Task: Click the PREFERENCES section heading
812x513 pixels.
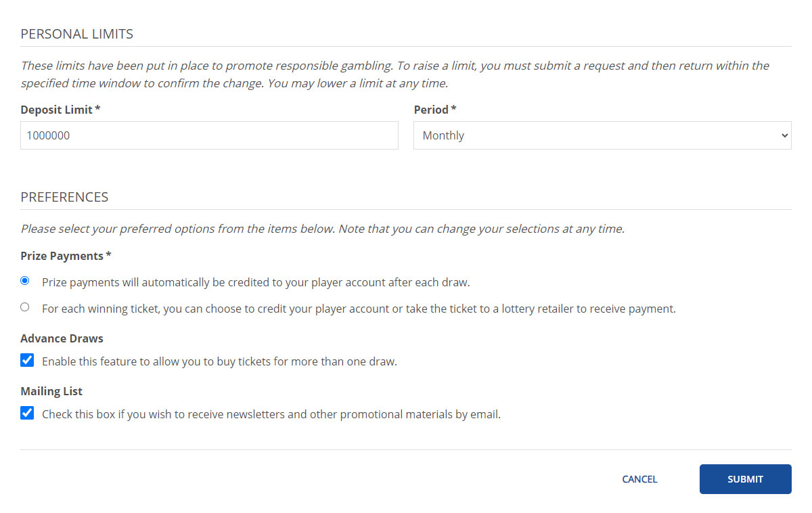Action: pos(64,197)
